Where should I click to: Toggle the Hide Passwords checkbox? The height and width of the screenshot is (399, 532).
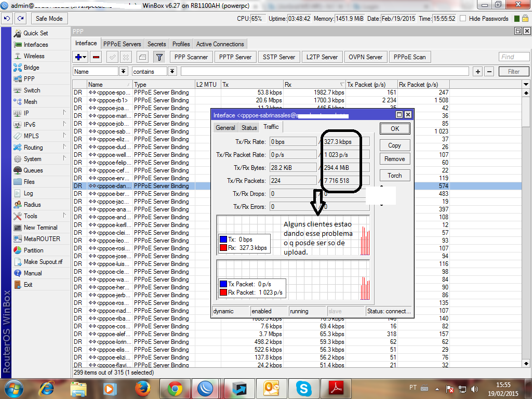463,18
